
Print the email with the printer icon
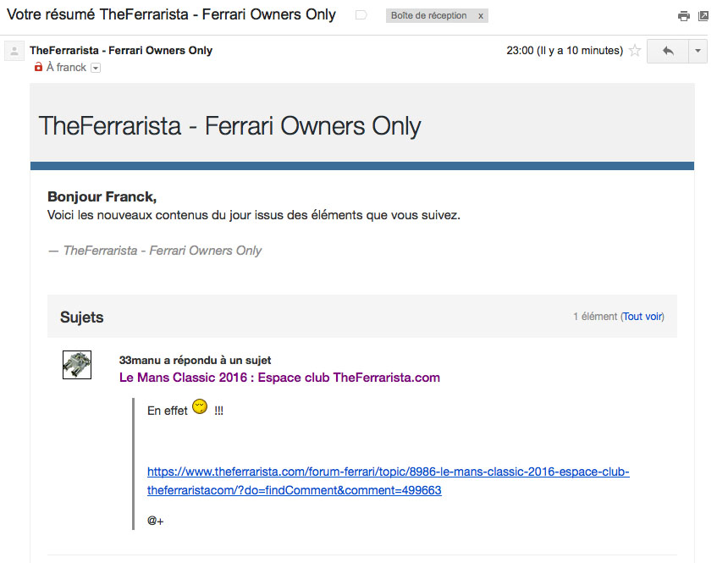click(x=683, y=16)
